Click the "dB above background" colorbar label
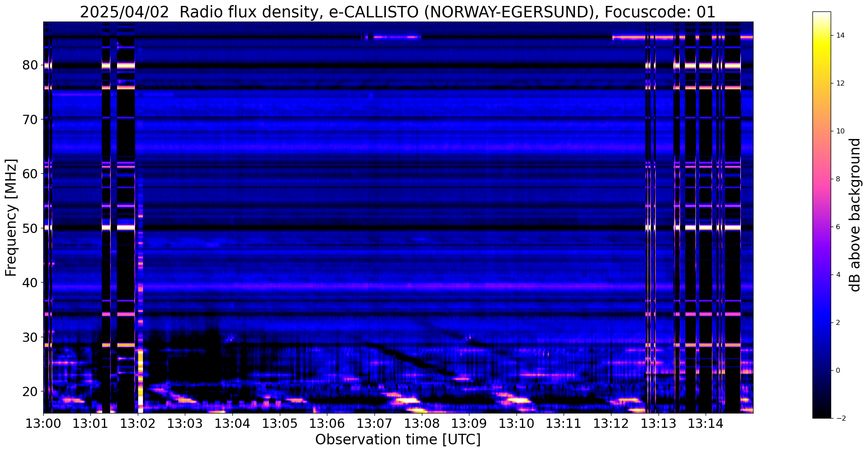 pos(855,215)
